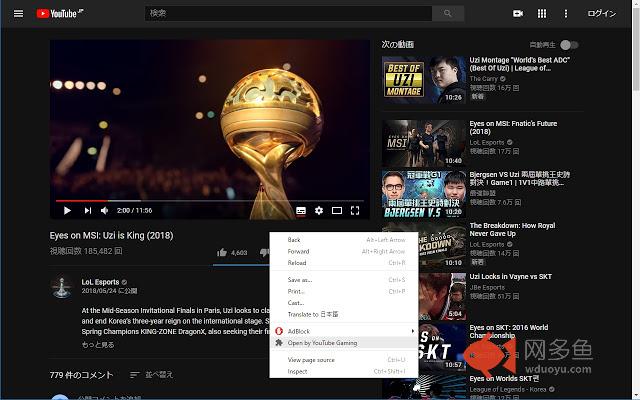Seek on the video progress bar
Image resolution: width=640 pixels, height=400 pixels.
tap(209, 201)
